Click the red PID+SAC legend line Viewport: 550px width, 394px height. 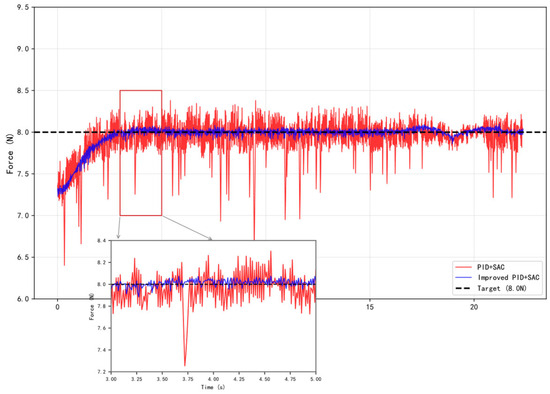coord(463,267)
